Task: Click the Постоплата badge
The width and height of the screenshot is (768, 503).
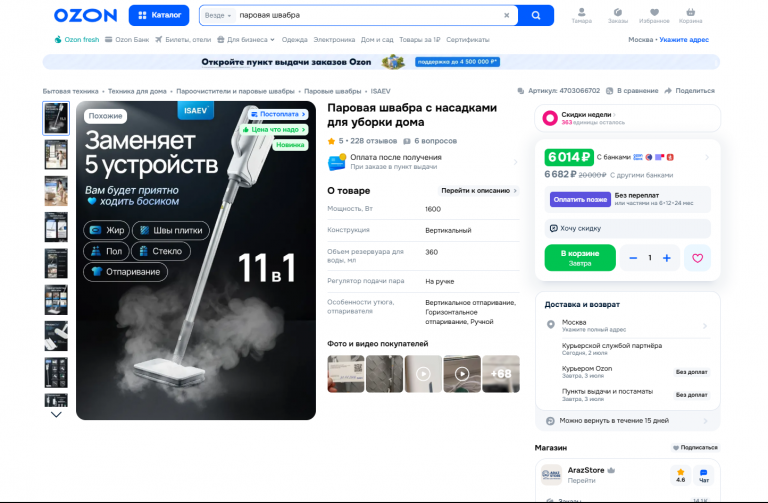Action: pyautogui.click(x=278, y=114)
